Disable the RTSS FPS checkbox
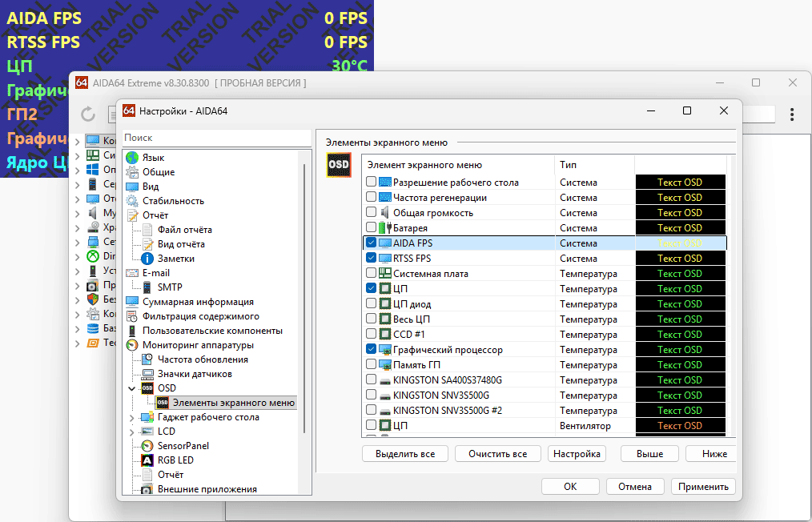The height and width of the screenshot is (522, 812). coord(369,258)
